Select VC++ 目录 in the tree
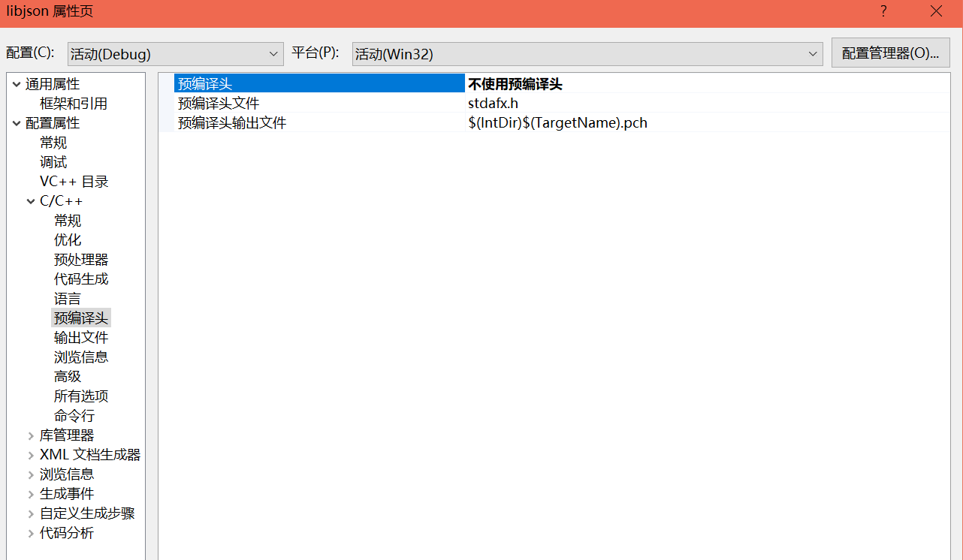The image size is (963, 560). [x=74, y=182]
